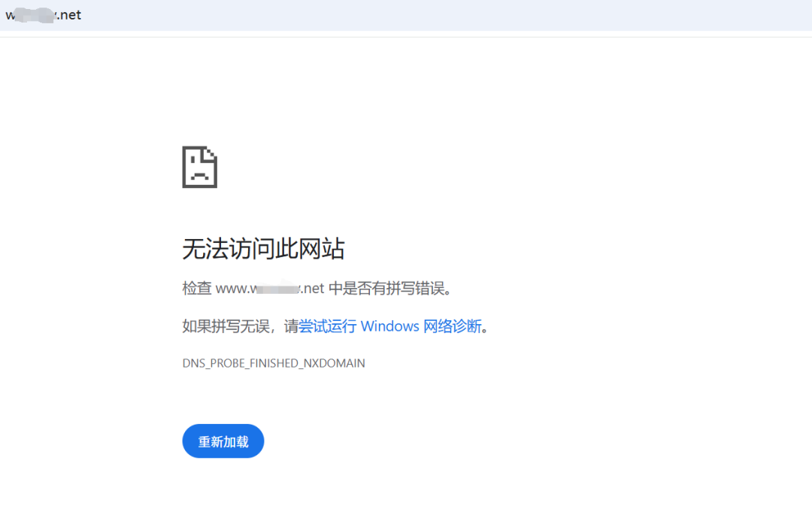812x509 pixels.
Task: Click the broken document graphic above the heading
Action: [199, 167]
